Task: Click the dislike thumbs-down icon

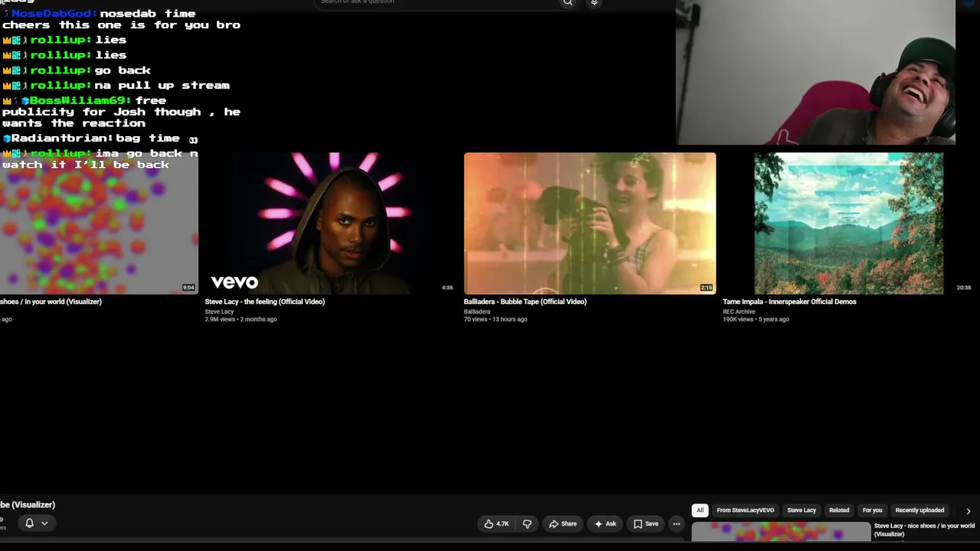Action: (x=527, y=523)
